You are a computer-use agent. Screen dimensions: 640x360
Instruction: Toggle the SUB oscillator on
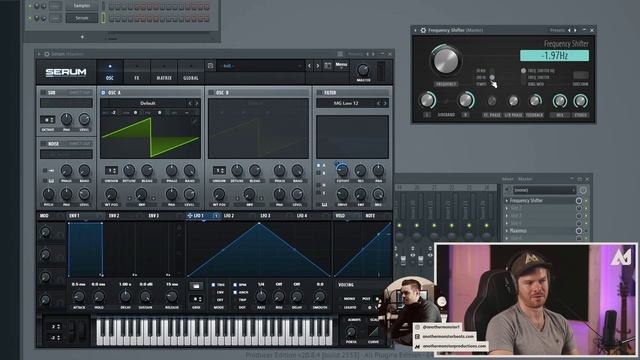(43, 93)
